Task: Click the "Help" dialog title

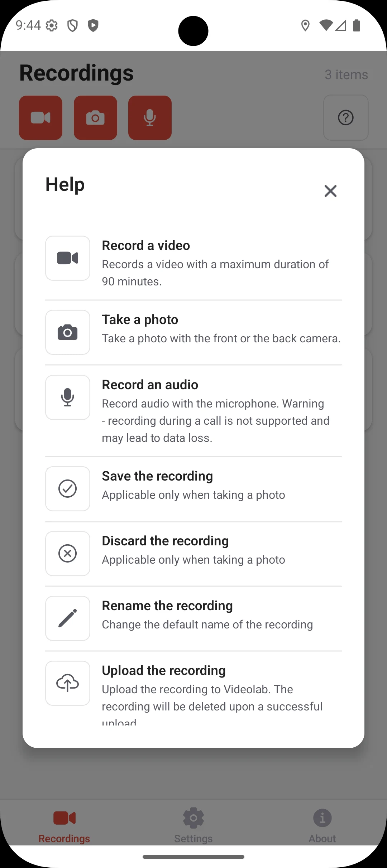Action: pos(65,184)
